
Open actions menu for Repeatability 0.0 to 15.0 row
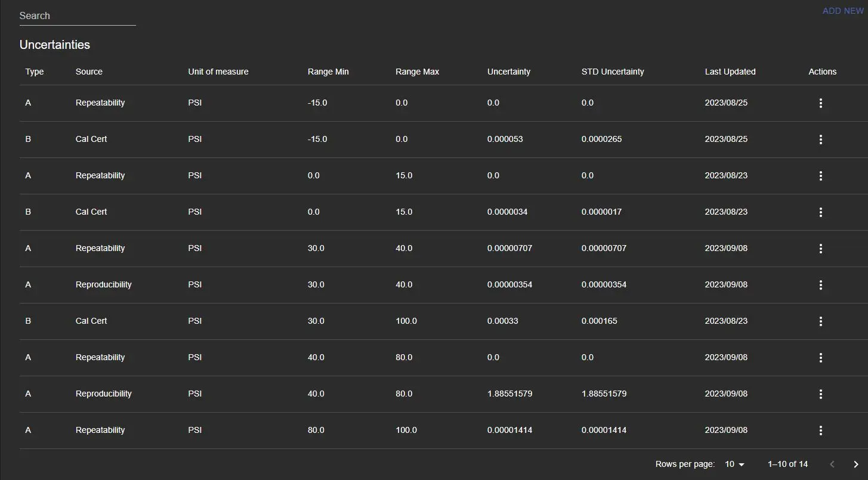821,176
